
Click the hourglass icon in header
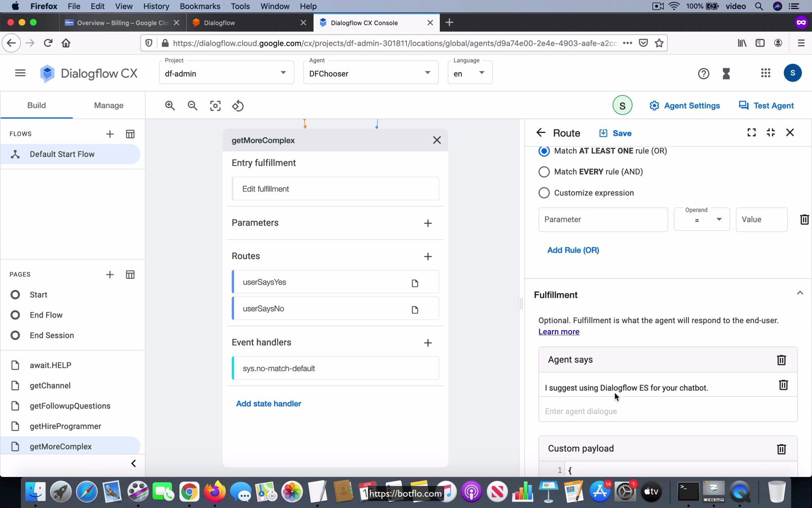[x=726, y=74]
